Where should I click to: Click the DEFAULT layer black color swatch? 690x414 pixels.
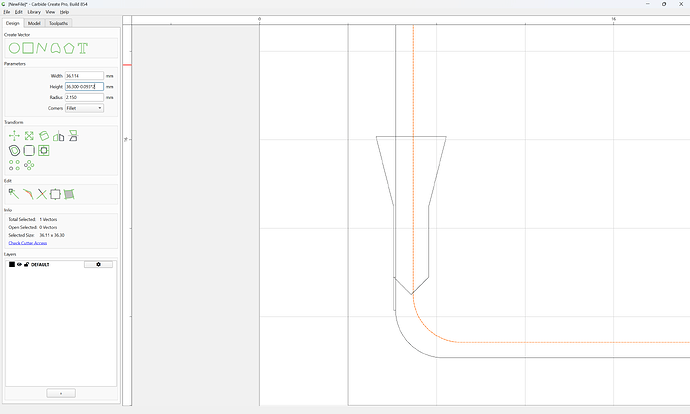point(12,264)
